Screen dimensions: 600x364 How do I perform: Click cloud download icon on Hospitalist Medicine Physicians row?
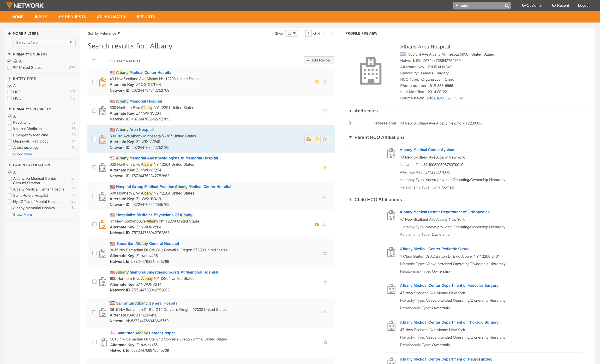[317, 225]
